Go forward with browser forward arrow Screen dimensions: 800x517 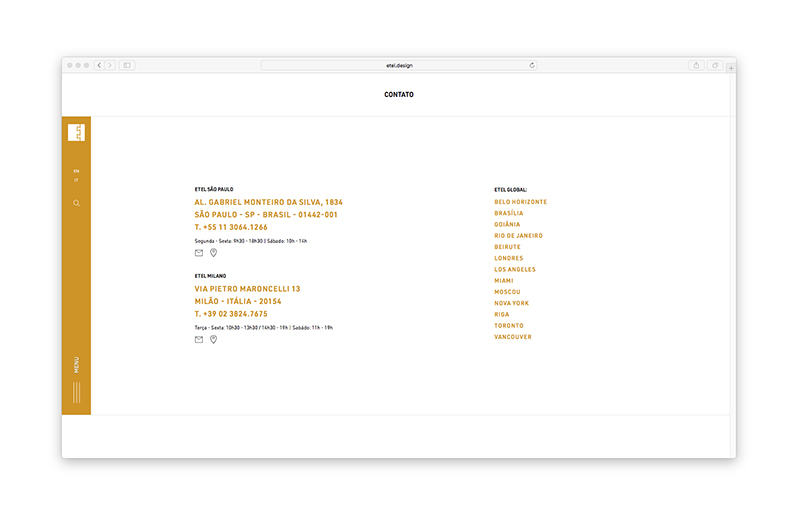click(x=110, y=65)
